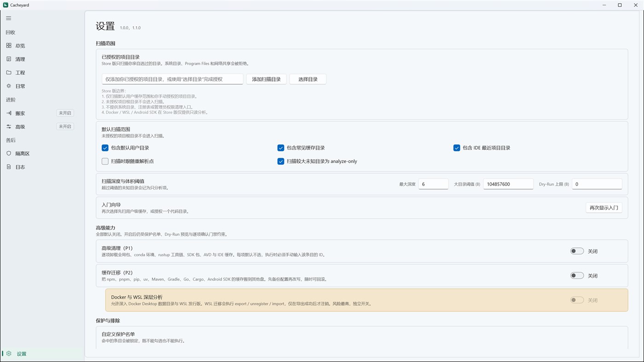Click the 清理 icon in sidebar
Image resolution: width=644 pixels, height=362 pixels.
coord(9,59)
